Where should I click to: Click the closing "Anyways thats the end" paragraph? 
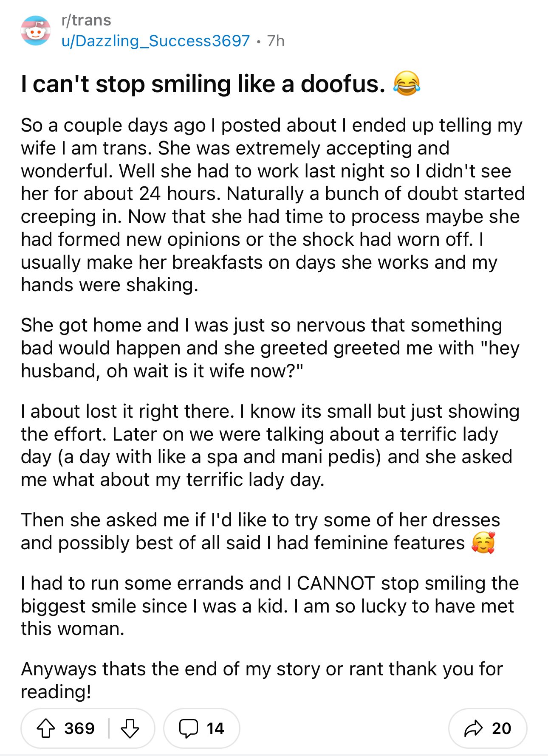[262, 680]
